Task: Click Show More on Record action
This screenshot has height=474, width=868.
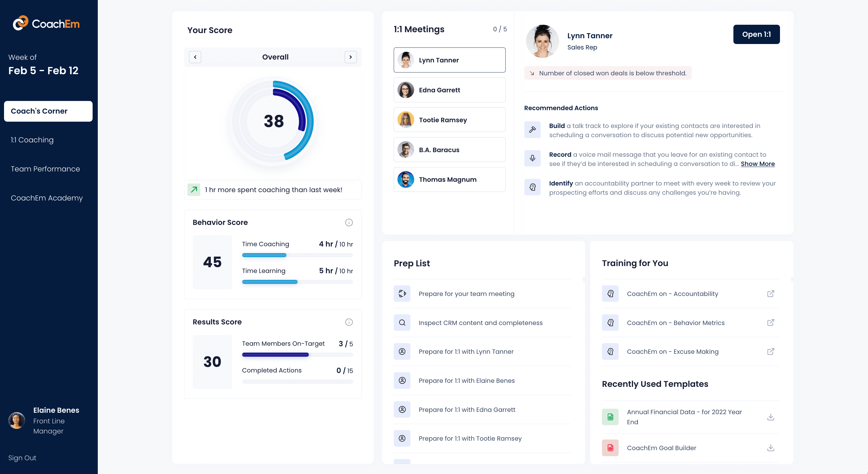Action: tap(758, 164)
